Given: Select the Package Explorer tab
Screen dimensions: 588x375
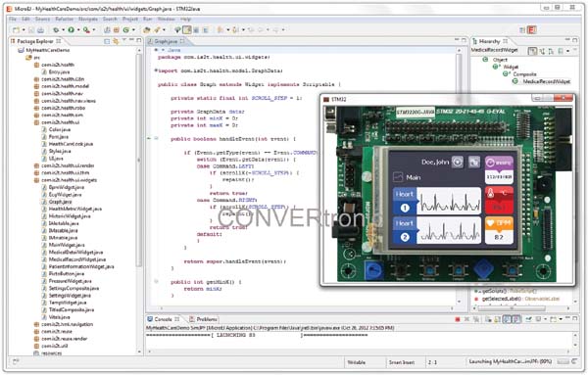Looking at the screenshot, I should [x=35, y=41].
